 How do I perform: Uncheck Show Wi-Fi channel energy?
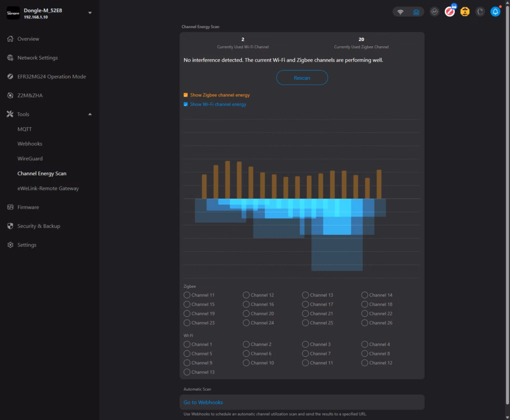186,105
